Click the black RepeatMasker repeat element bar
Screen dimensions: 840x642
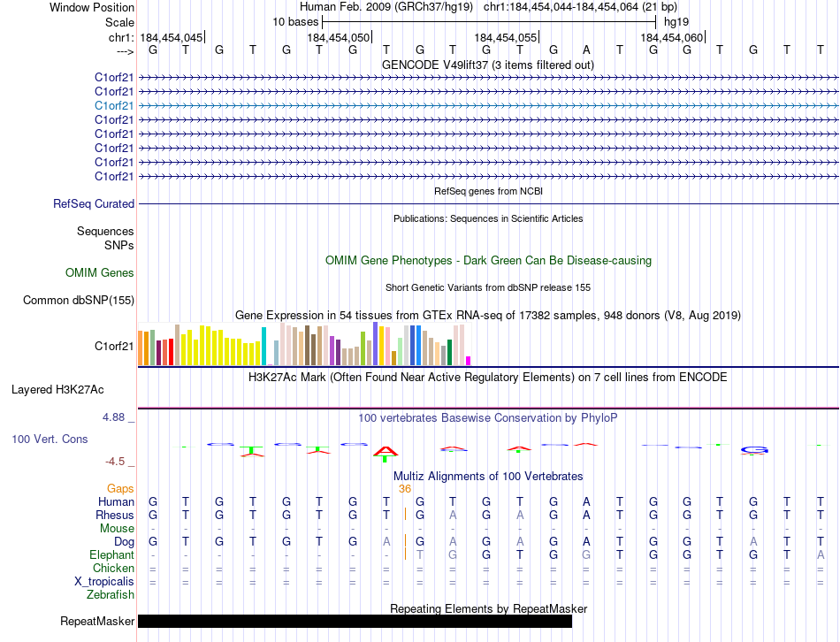point(354,622)
